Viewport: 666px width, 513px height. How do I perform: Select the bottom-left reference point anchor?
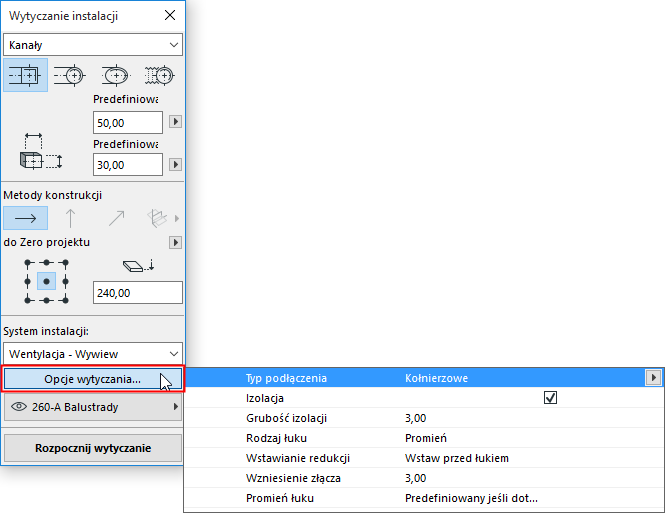[28, 300]
